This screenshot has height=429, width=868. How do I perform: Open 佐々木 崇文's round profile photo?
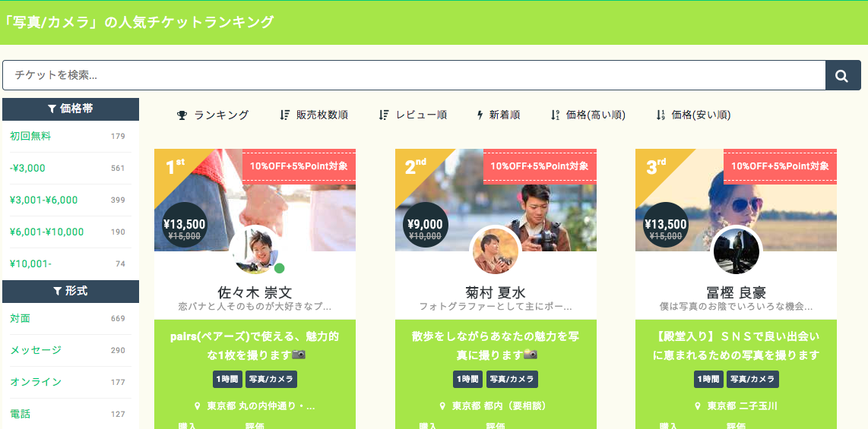coord(255,250)
